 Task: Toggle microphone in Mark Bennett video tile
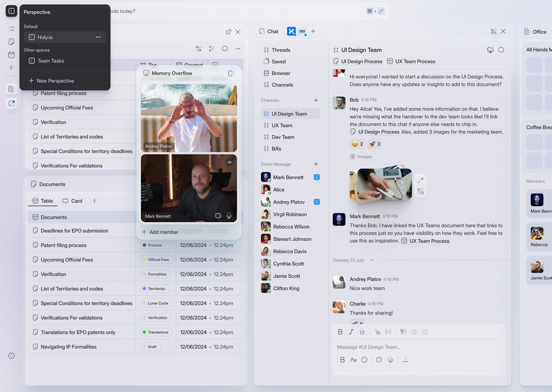(x=229, y=216)
